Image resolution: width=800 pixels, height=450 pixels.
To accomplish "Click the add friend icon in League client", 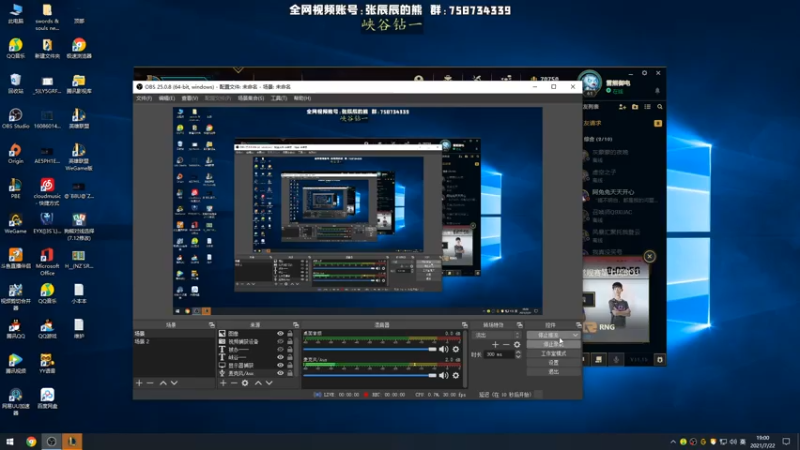I will (x=622, y=107).
